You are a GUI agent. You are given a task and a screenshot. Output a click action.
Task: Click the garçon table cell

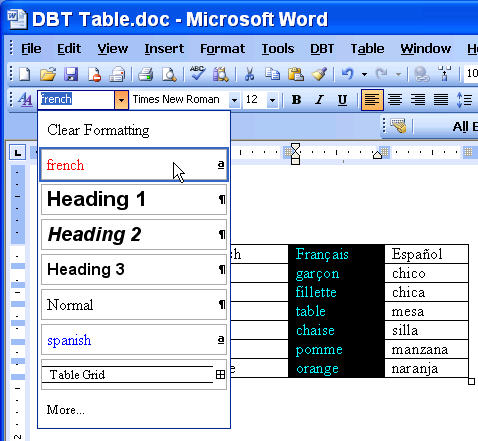[336, 273]
